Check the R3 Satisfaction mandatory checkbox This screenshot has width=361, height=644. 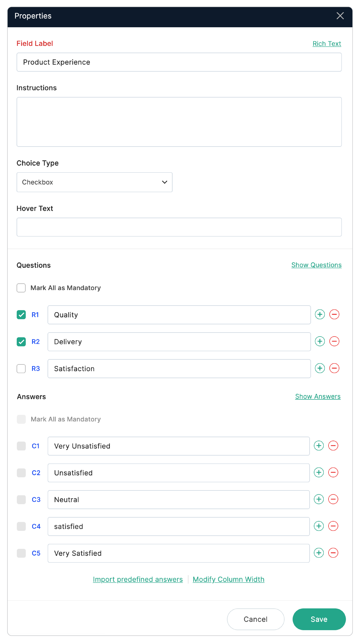pyautogui.click(x=21, y=369)
